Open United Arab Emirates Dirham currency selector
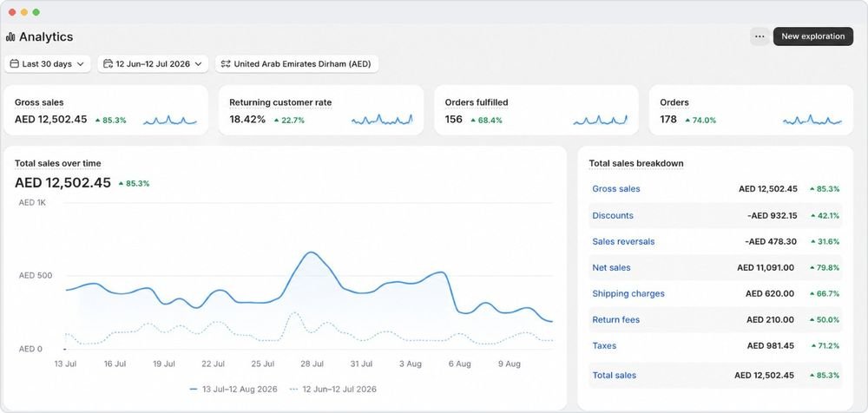868x413 pixels. pos(297,63)
